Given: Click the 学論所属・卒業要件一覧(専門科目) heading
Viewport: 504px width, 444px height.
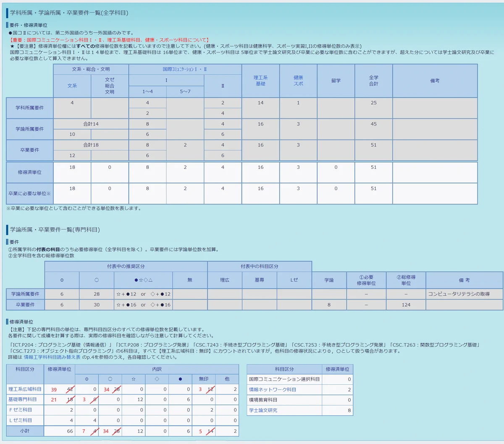Looking at the screenshot, I should point(55,229).
